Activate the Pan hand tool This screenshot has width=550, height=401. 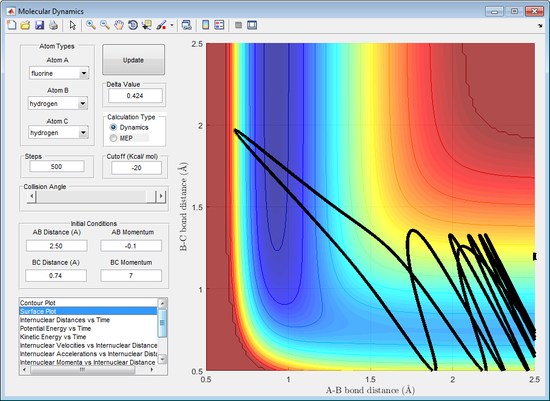(119, 25)
